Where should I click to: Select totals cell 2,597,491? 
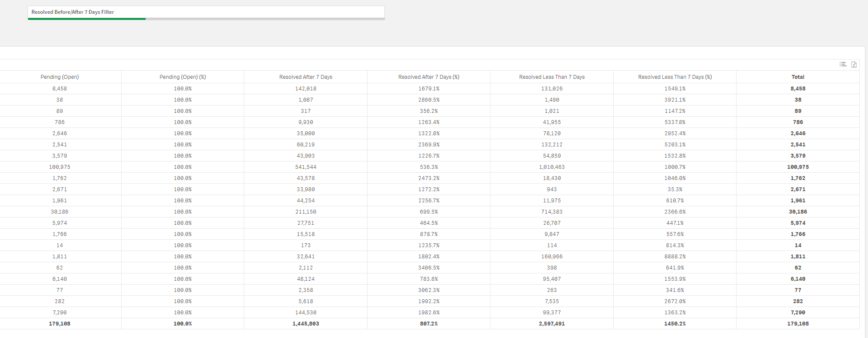pyautogui.click(x=552, y=324)
